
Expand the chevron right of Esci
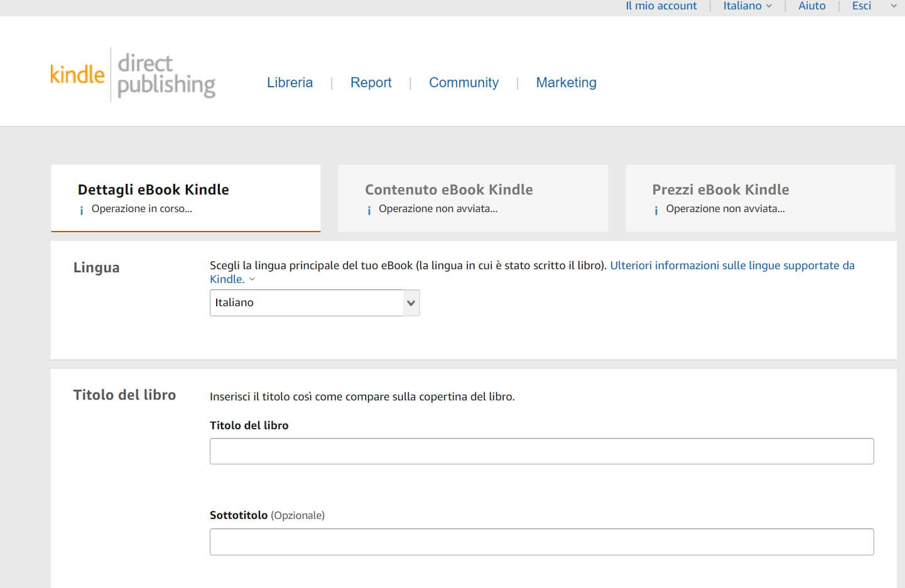click(894, 6)
